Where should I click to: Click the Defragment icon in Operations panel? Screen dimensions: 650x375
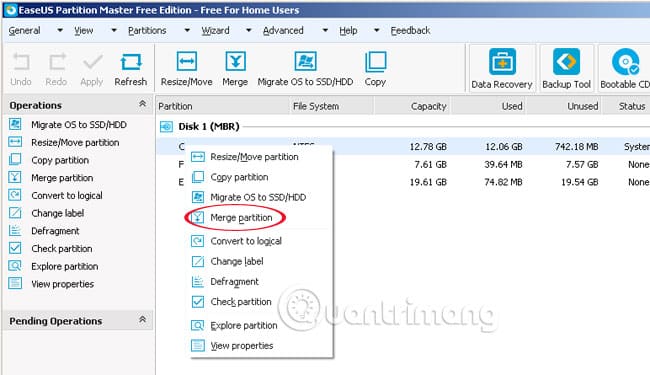[15, 231]
